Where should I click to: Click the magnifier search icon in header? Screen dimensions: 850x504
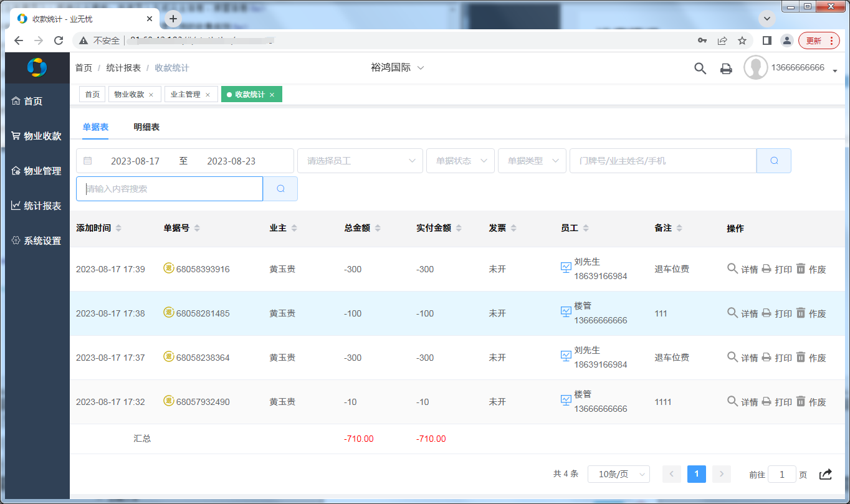pos(700,69)
